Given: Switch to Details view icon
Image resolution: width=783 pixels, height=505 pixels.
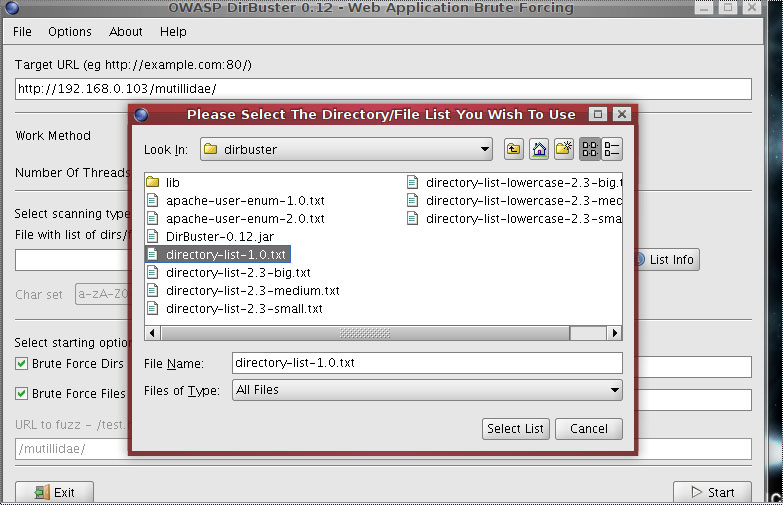Looking at the screenshot, I should (612, 149).
